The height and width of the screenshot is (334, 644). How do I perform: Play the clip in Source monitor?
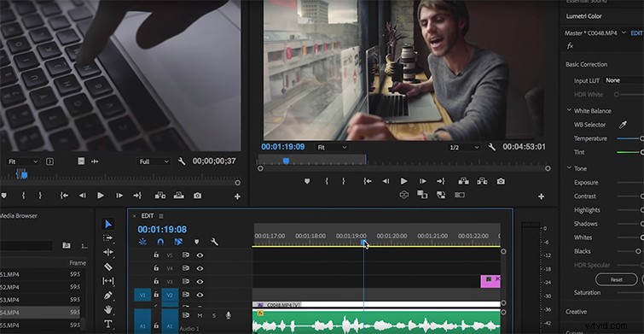[101, 196]
